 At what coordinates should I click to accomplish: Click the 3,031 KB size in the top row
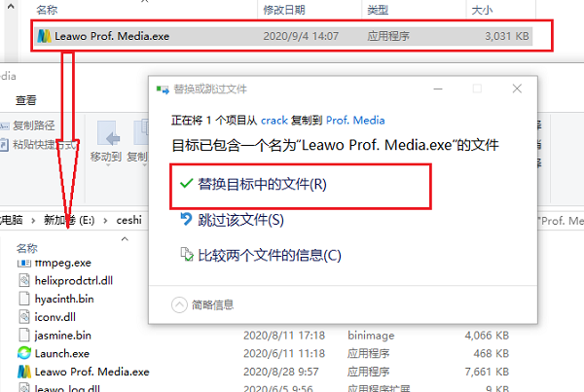tap(507, 36)
